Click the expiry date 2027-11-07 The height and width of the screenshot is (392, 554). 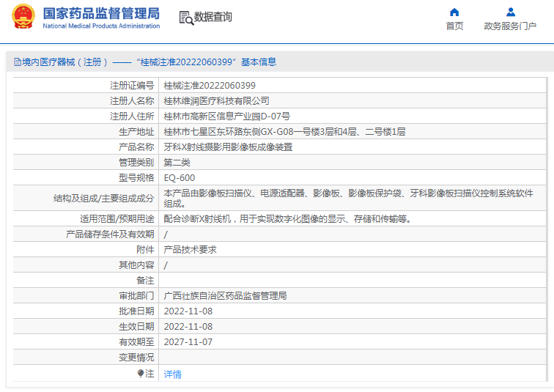coord(188,342)
